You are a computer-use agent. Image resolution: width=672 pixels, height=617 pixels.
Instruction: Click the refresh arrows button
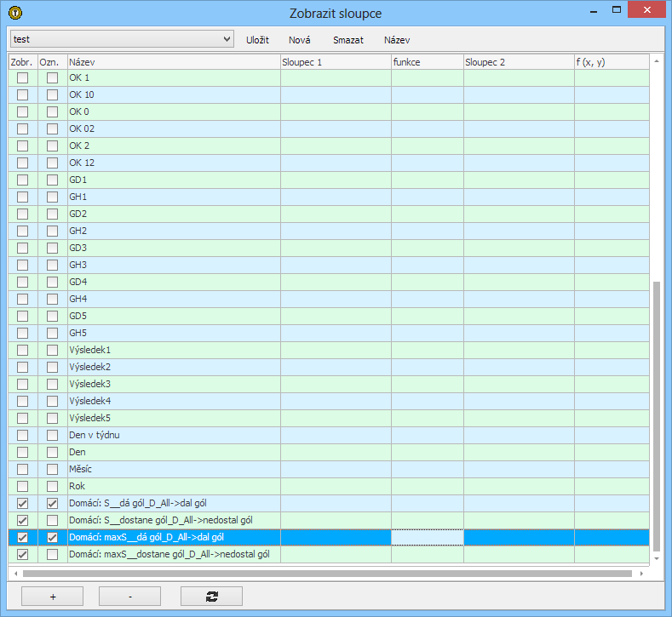(211, 597)
